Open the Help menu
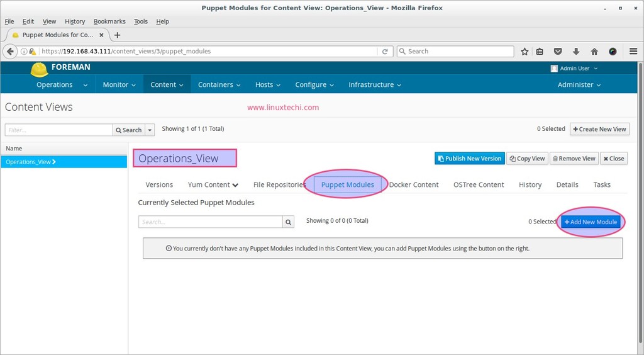This screenshot has height=355, width=644. click(162, 21)
